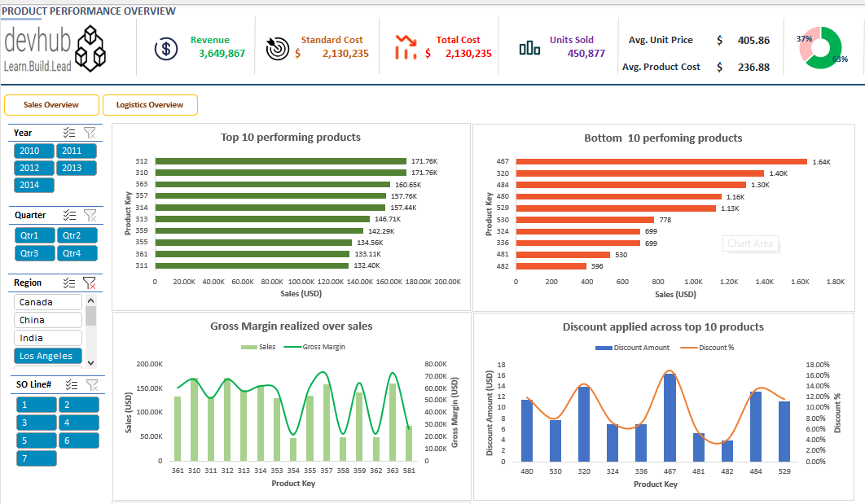Click the Chart Area tooltip
Viewport: 865px width, 504px height.
pyautogui.click(x=750, y=243)
